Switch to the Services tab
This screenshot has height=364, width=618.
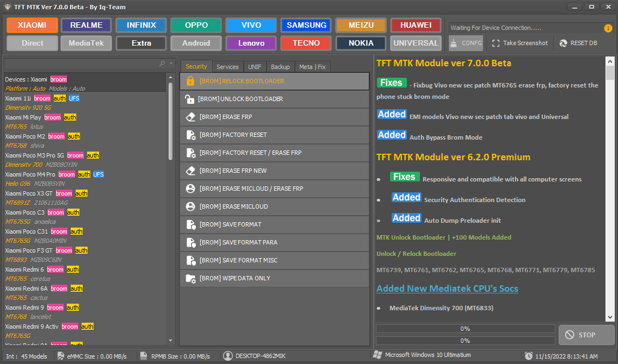[227, 67]
